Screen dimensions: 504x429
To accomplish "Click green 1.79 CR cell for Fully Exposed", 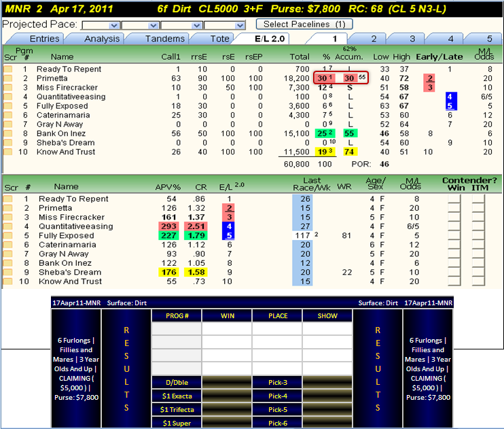I will [x=196, y=235].
